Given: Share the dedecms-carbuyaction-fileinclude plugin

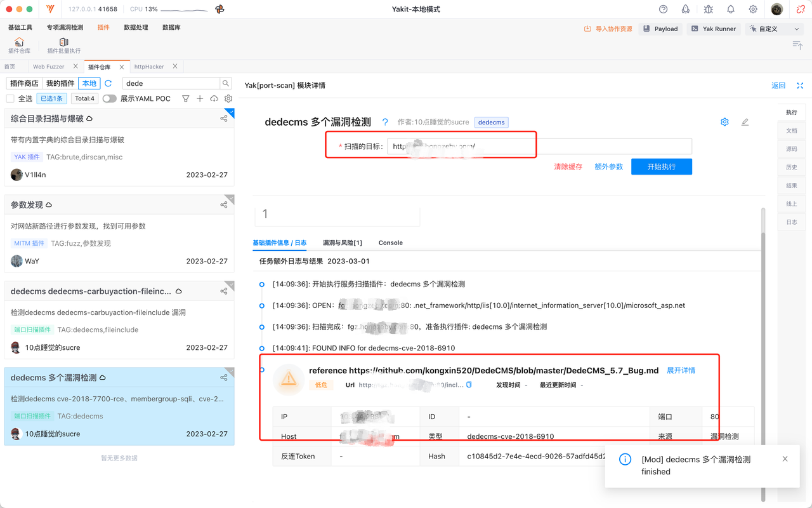Looking at the screenshot, I should [224, 291].
